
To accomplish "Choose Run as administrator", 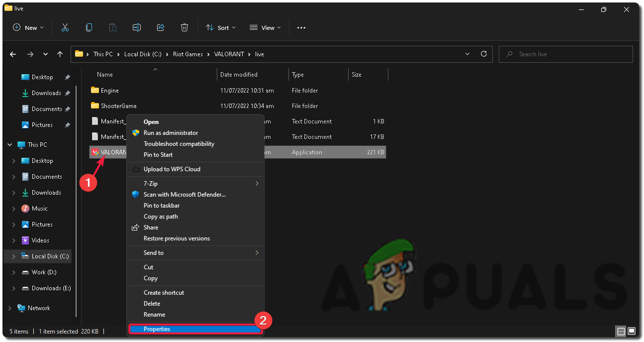I will tap(171, 133).
